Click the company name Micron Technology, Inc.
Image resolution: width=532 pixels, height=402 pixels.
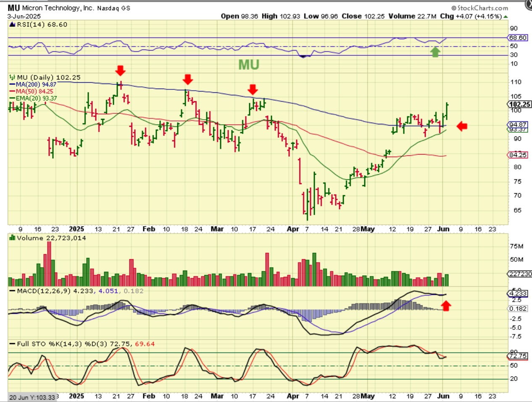click(x=58, y=8)
